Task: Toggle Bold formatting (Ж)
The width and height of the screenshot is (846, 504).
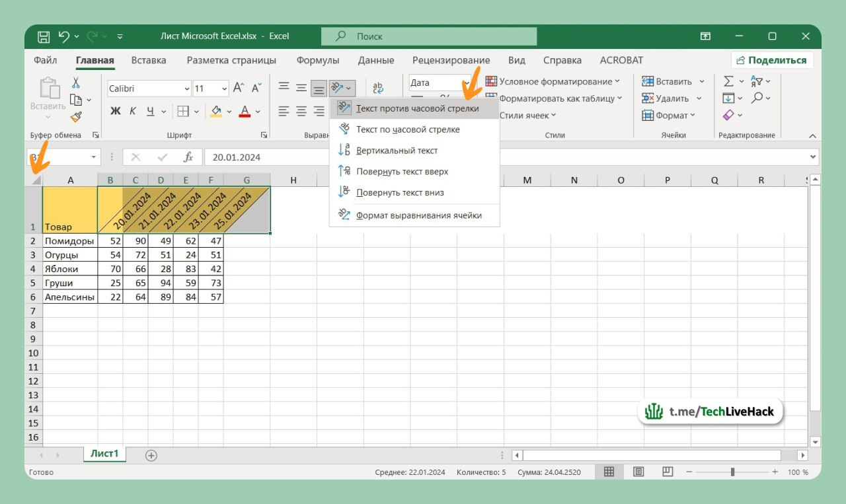Action: point(116,111)
